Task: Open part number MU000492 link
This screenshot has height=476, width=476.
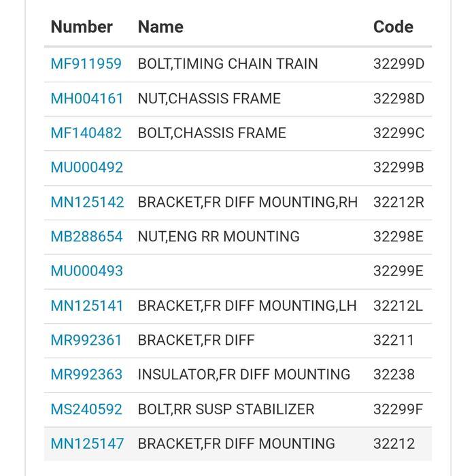Action: coord(87,167)
